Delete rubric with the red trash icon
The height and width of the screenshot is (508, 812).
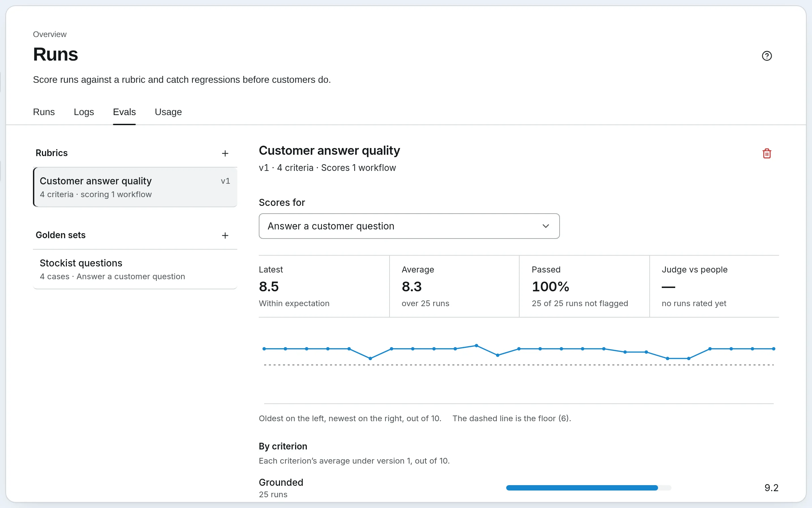pos(767,153)
